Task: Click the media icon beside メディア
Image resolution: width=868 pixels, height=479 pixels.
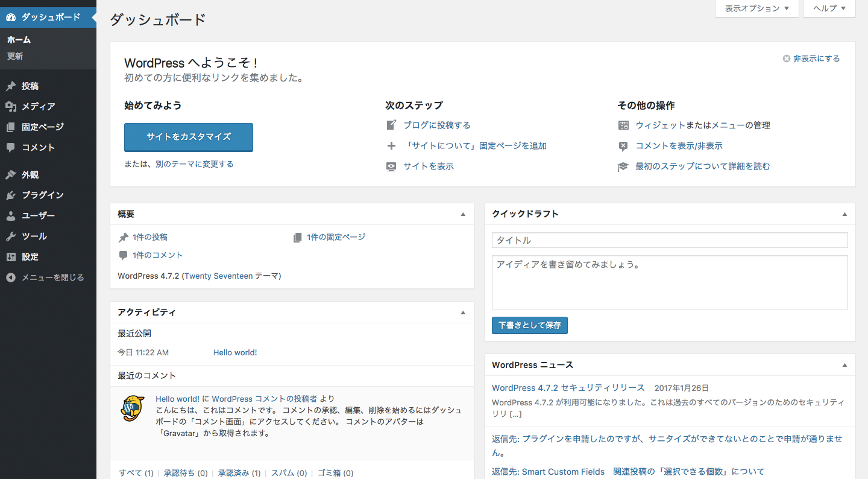Action: tap(11, 107)
